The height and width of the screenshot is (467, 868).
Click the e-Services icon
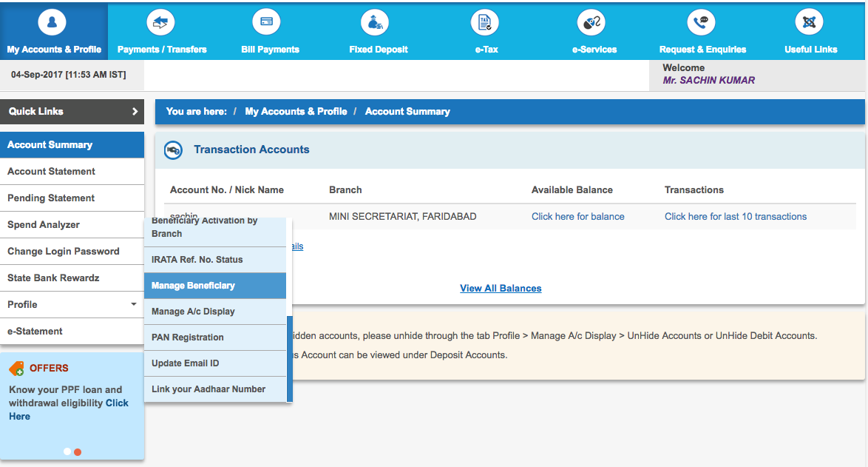[591, 23]
